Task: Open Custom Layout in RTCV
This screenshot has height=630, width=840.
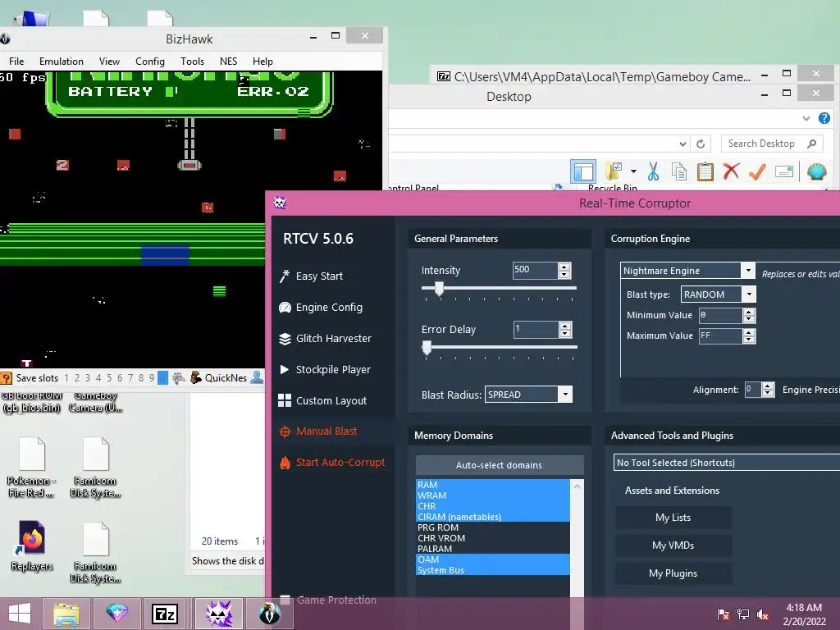Action: point(323,400)
